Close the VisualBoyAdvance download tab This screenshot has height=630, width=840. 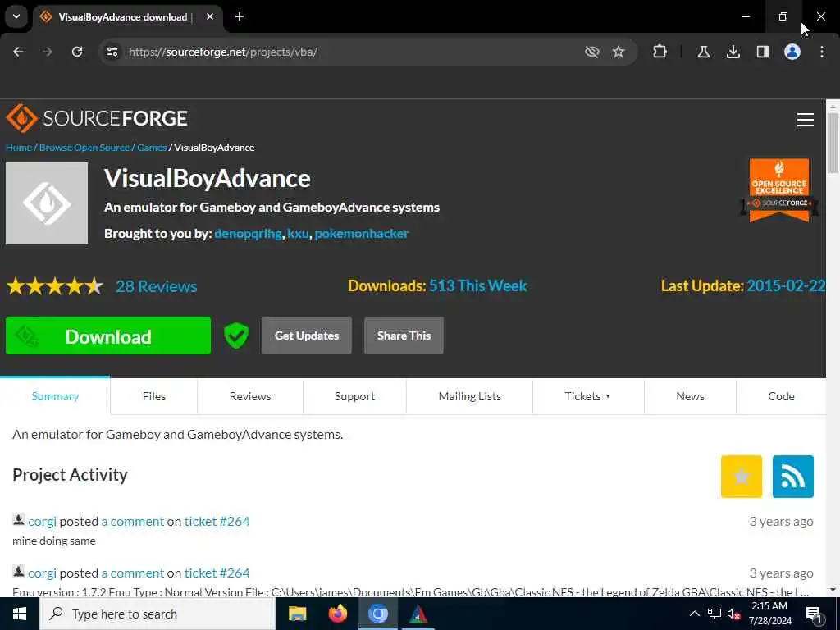(x=210, y=16)
